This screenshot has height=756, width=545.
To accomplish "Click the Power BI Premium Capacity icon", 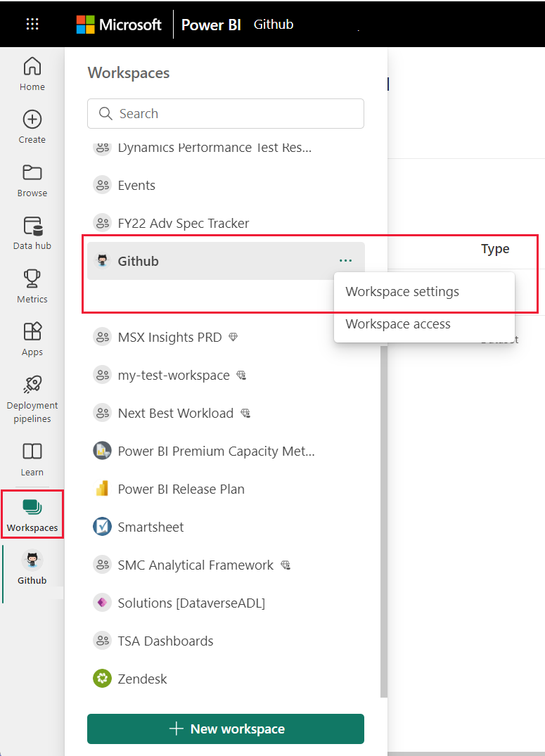I will [x=102, y=451].
